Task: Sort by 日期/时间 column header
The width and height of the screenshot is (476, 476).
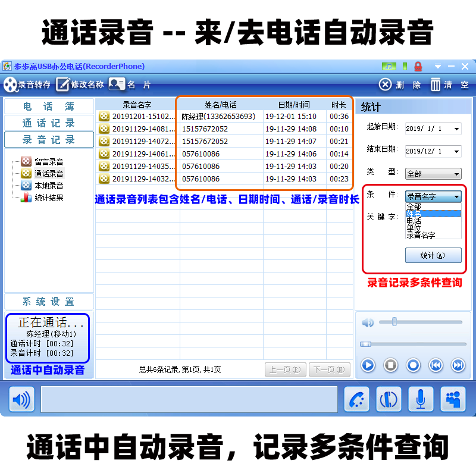Action: (x=294, y=105)
